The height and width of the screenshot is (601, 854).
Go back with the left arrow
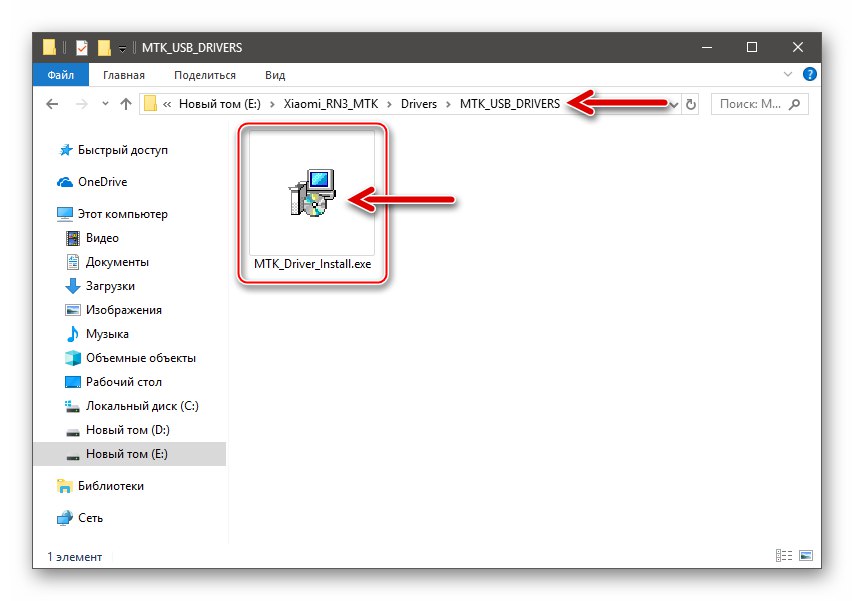[52, 104]
